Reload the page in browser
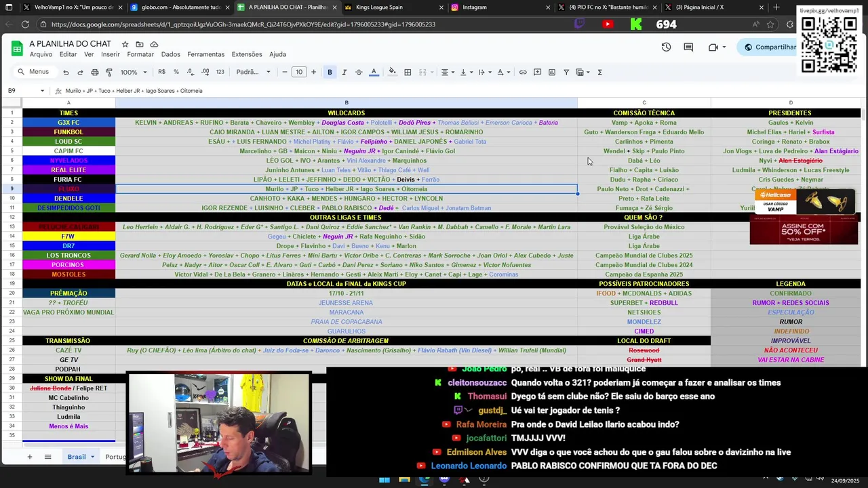The image size is (868, 488). click(x=25, y=24)
